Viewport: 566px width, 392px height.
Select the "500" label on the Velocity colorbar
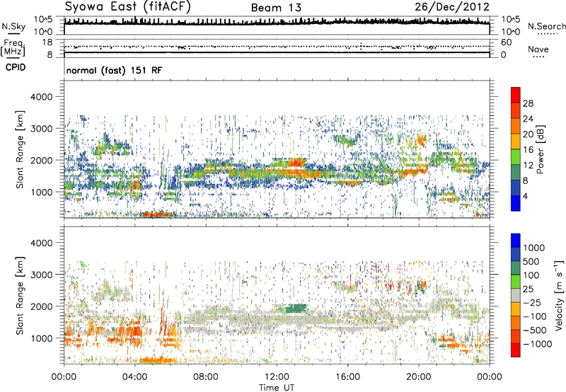(x=533, y=262)
